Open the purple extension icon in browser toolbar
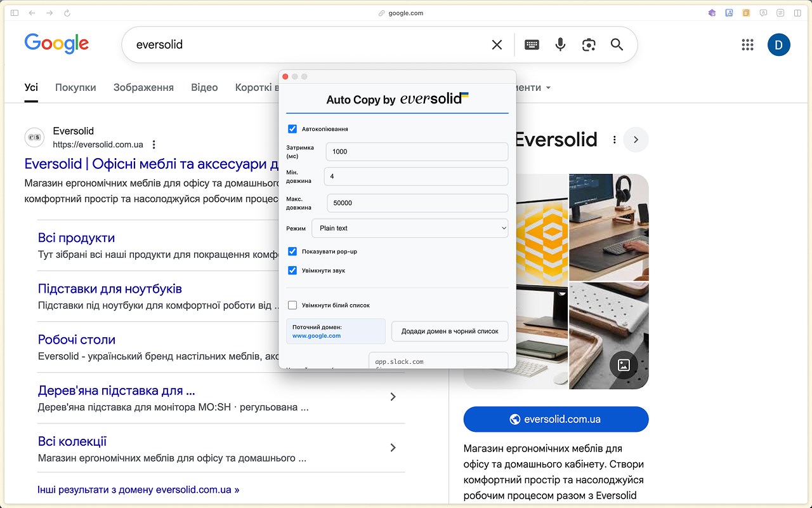 pyautogui.click(x=712, y=13)
